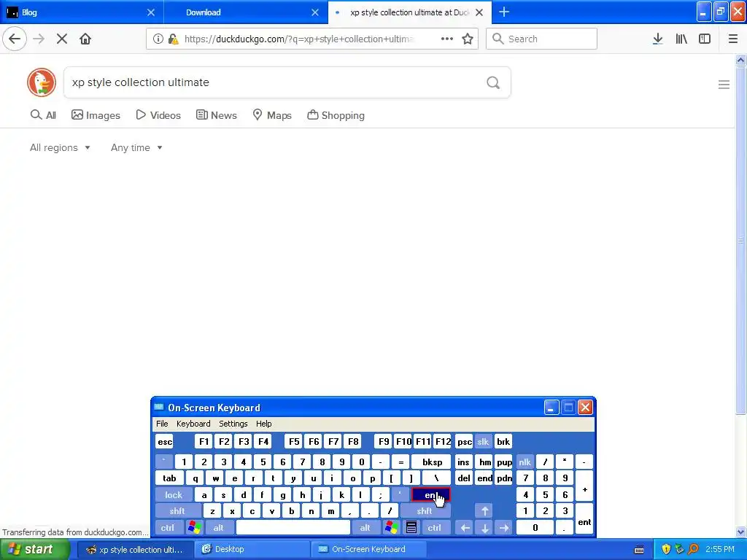Click the tab key on keyboard
Viewport: 747px width, 560px height.
(169, 478)
